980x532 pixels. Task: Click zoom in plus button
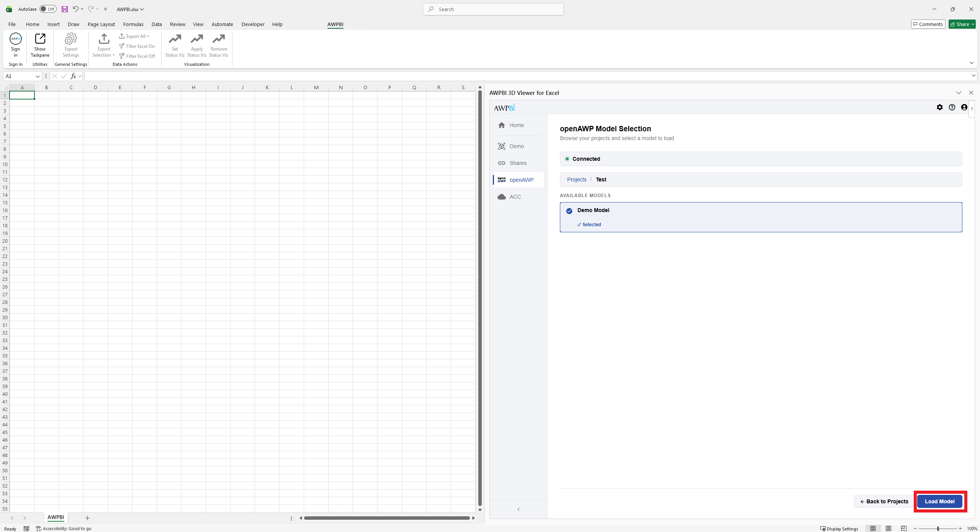(x=960, y=529)
